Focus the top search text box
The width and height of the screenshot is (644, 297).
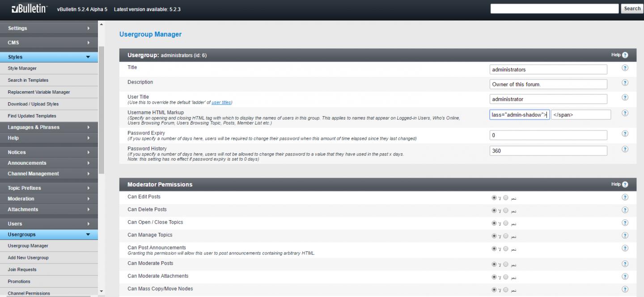pyautogui.click(x=555, y=8)
